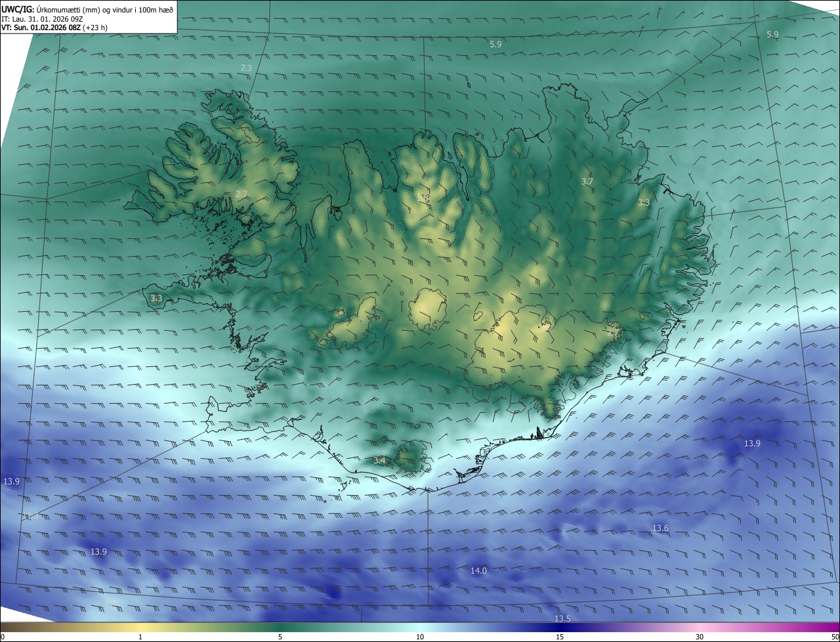Click the "30" tick label on the colour scale
This screenshot has width=840, height=642.
(700, 637)
